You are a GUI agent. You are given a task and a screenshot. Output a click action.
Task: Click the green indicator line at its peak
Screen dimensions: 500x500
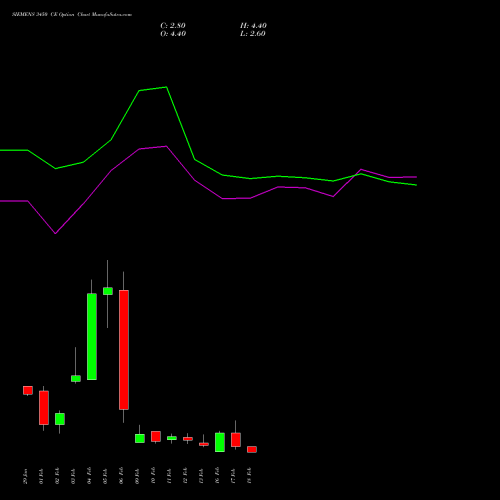[x=166, y=87]
